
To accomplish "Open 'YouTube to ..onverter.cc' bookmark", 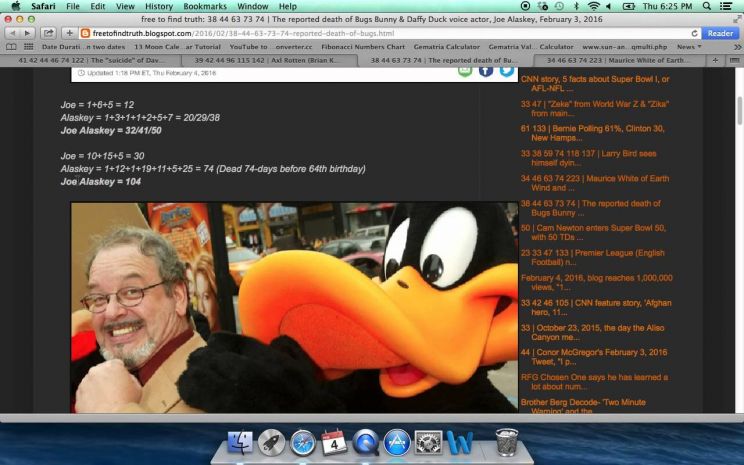I will [x=270, y=47].
